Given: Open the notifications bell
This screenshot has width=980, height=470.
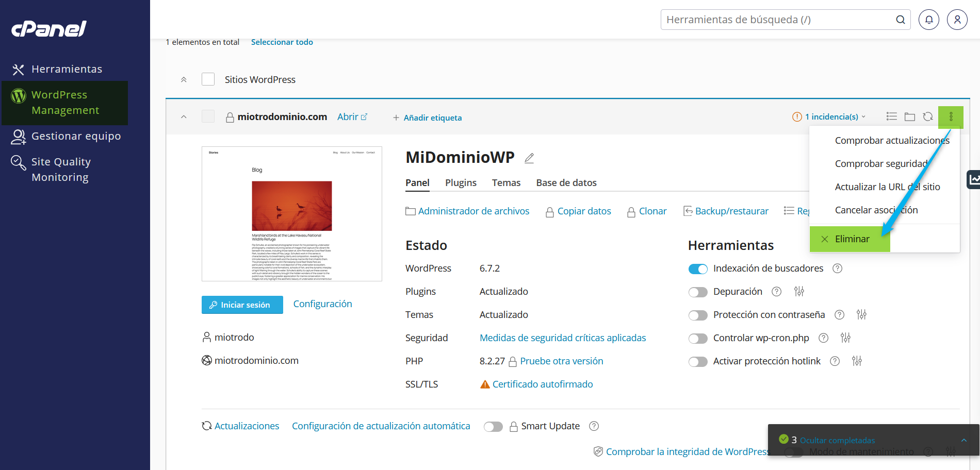Looking at the screenshot, I should pyautogui.click(x=929, y=20).
